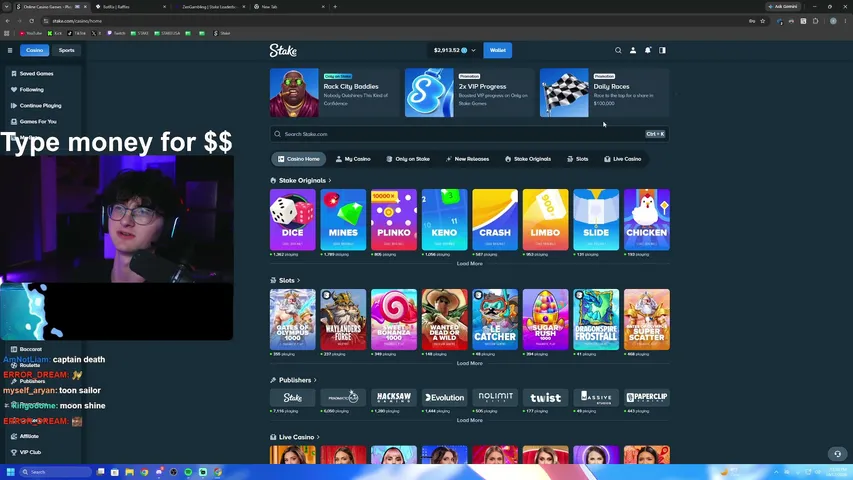Open the Keno game tile
This screenshot has height=480, width=853.
[x=444, y=220]
